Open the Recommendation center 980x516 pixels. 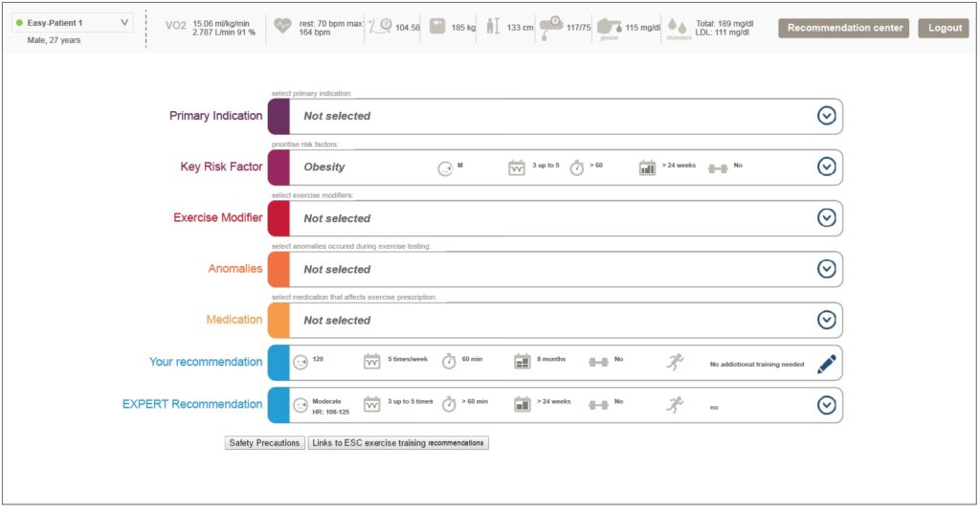click(843, 28)
